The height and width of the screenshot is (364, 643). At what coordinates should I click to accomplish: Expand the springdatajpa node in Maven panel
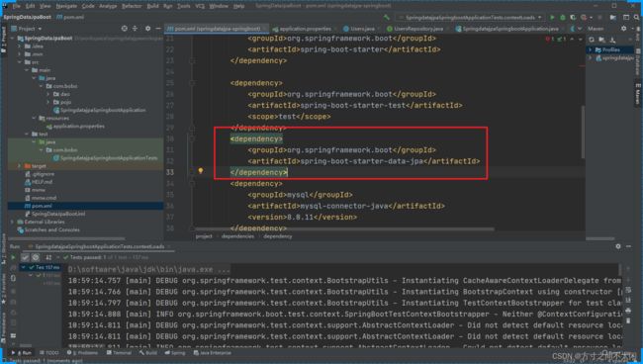tap(591, 57)
